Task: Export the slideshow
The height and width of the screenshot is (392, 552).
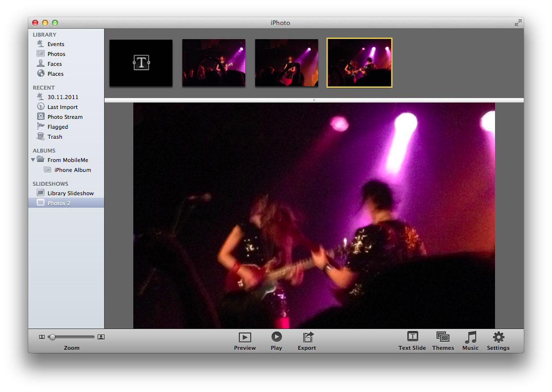Action: tap(307, 341)
